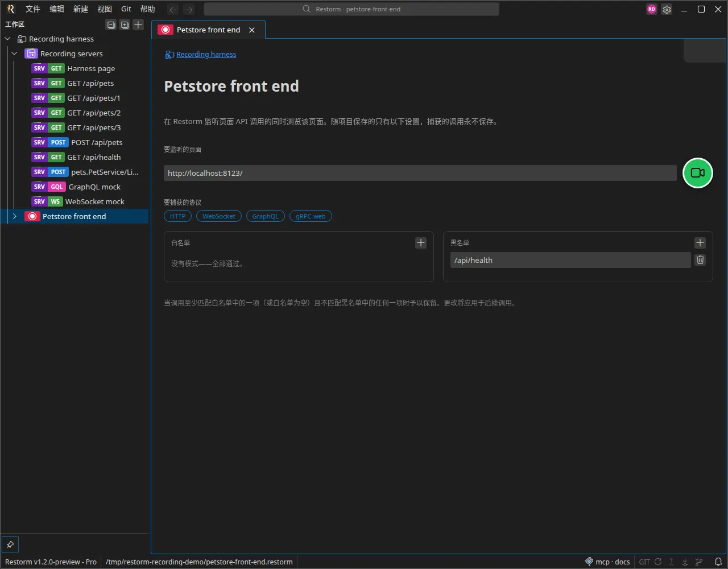
Task: Select Petstore front end in the tree
Action: pyautogui.click(x=75, y=216)
